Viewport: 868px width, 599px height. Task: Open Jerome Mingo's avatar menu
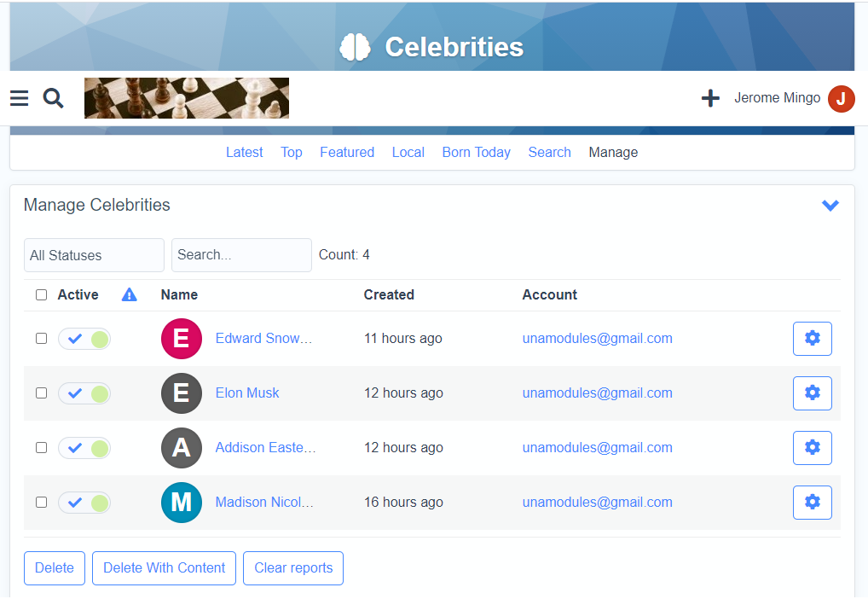(841, 99)
